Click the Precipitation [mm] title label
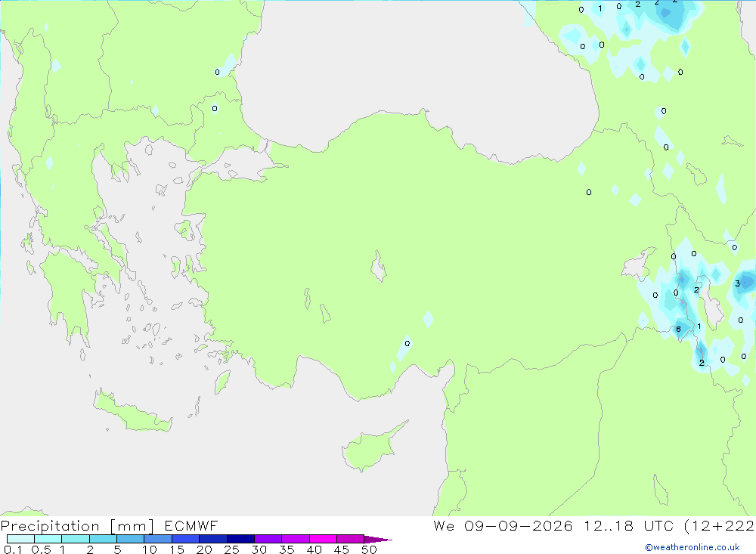 tap(77, 525)
